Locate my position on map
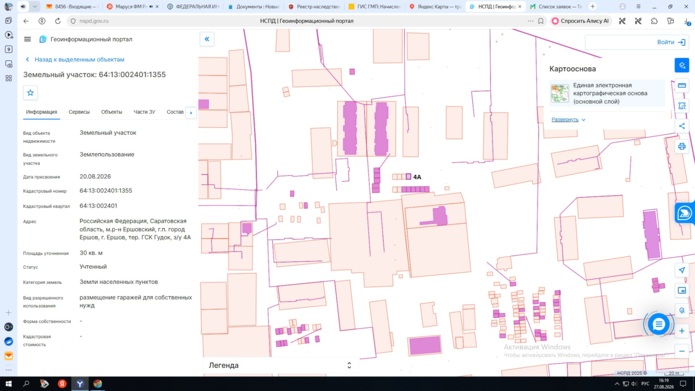Screen dimensions: 695x391 click(x=682, y=270)
